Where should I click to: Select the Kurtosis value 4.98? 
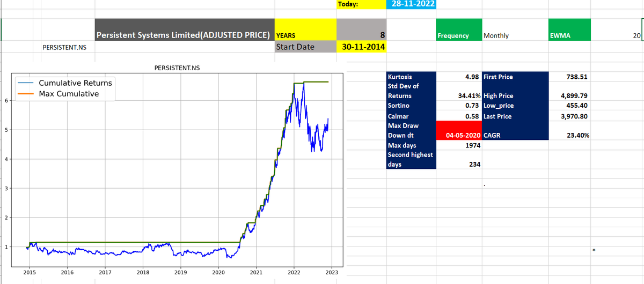tap(459, 77)
